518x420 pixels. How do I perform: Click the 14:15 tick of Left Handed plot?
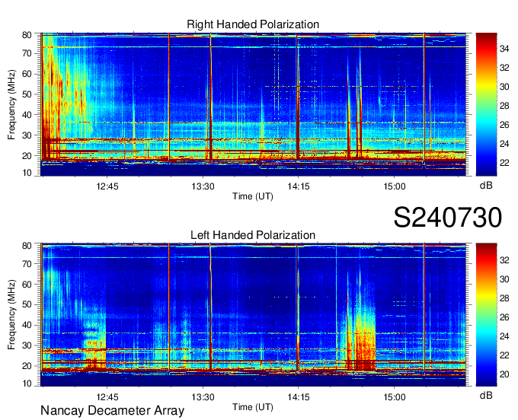(x=299, y=397)
